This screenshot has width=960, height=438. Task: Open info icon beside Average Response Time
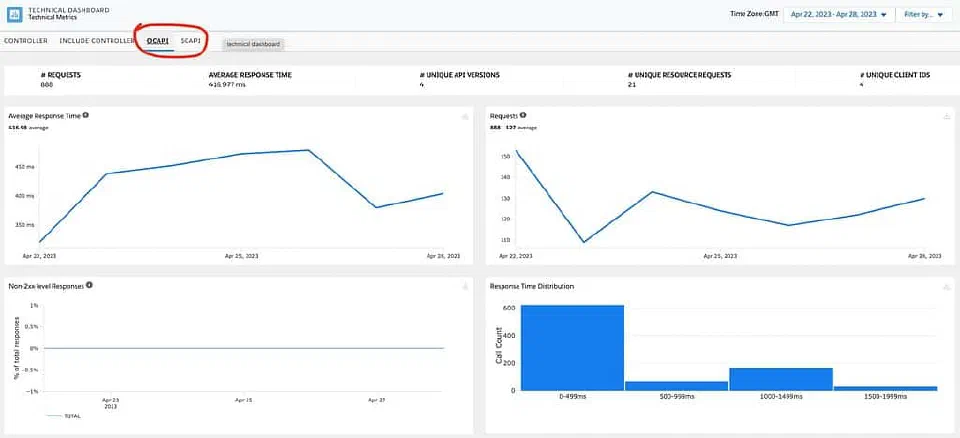[86, 115]
